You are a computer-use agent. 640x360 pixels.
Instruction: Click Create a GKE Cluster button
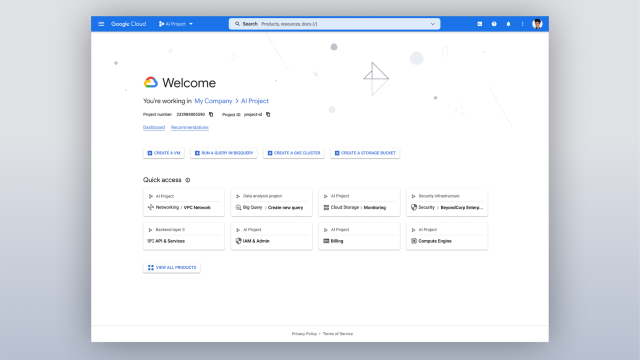294,153
